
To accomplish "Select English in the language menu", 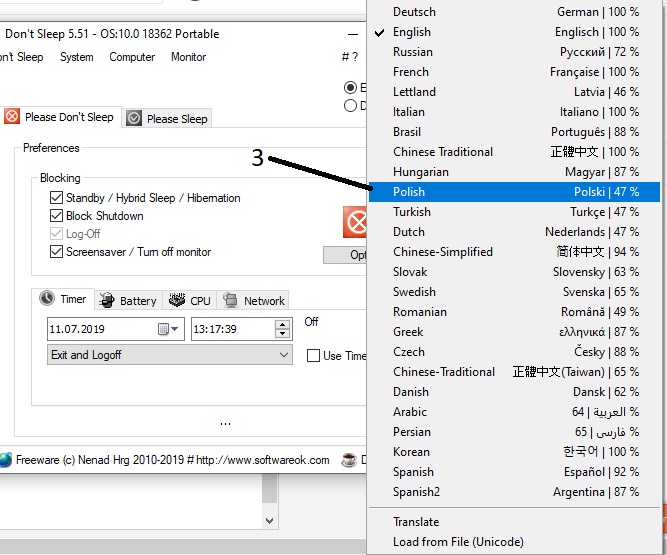I will point(514,32).
